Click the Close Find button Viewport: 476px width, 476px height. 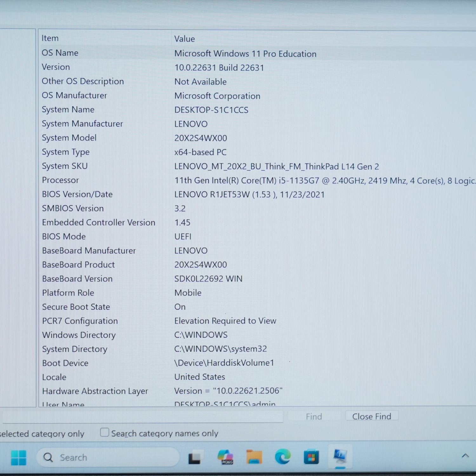[x=372, y=416]
